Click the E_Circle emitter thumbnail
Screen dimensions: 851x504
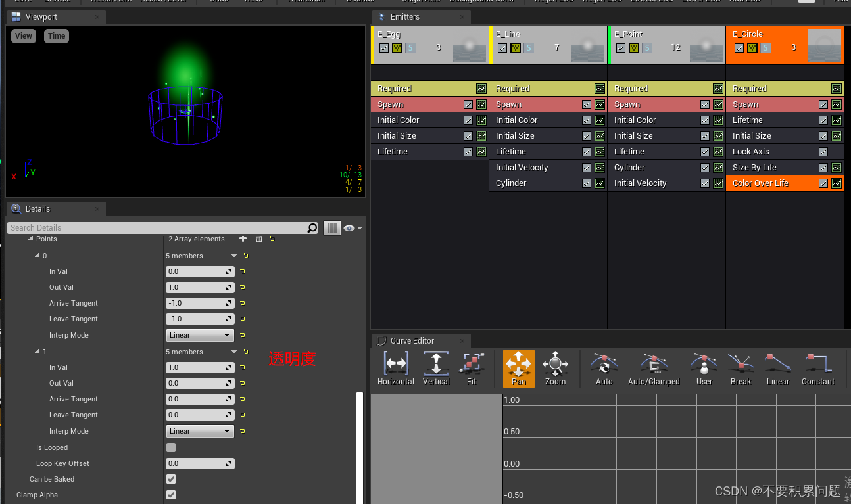click(825, 45)
